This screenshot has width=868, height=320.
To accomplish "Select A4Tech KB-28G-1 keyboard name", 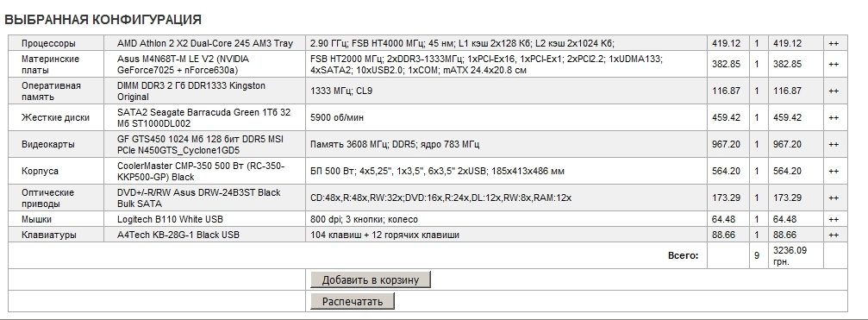I will pos(178,235).
